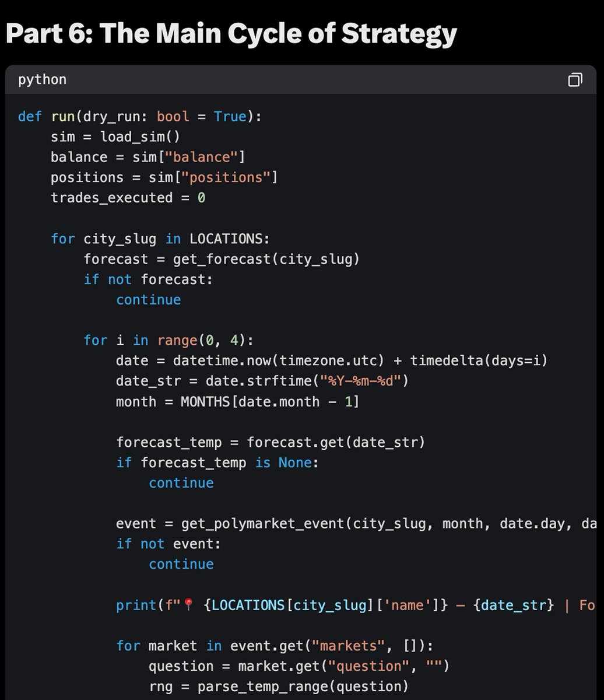
Task: Click the 'for market in event.get' line
Action: [275, 646]
